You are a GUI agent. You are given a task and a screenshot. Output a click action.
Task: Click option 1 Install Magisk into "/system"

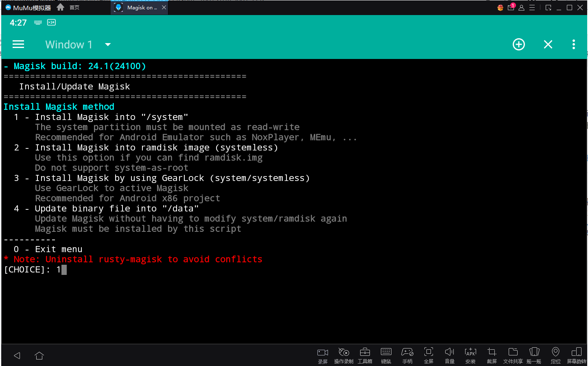(x=101, y=117)
